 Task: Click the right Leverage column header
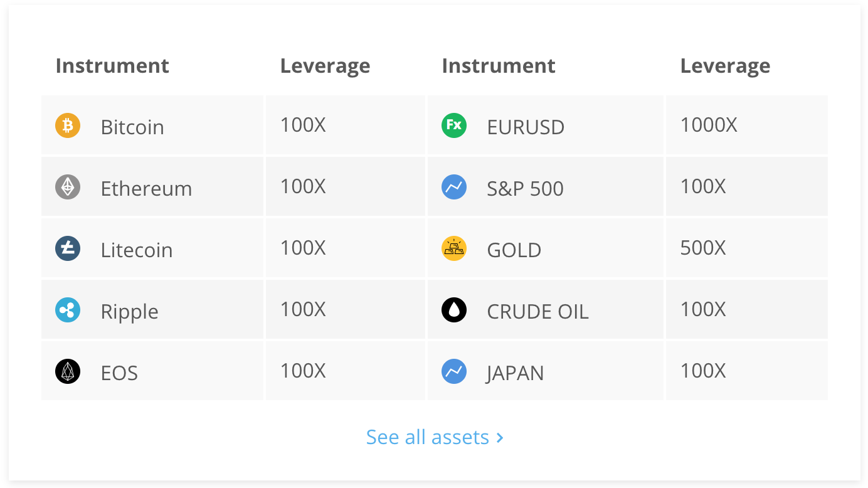click(725, 66)
